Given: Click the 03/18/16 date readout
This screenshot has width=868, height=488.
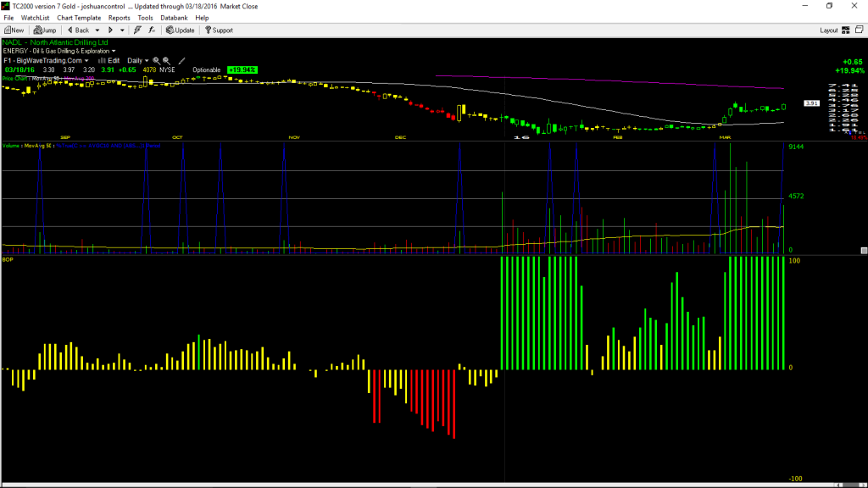Looking at the screenshot, I should (x=20, y=70).
